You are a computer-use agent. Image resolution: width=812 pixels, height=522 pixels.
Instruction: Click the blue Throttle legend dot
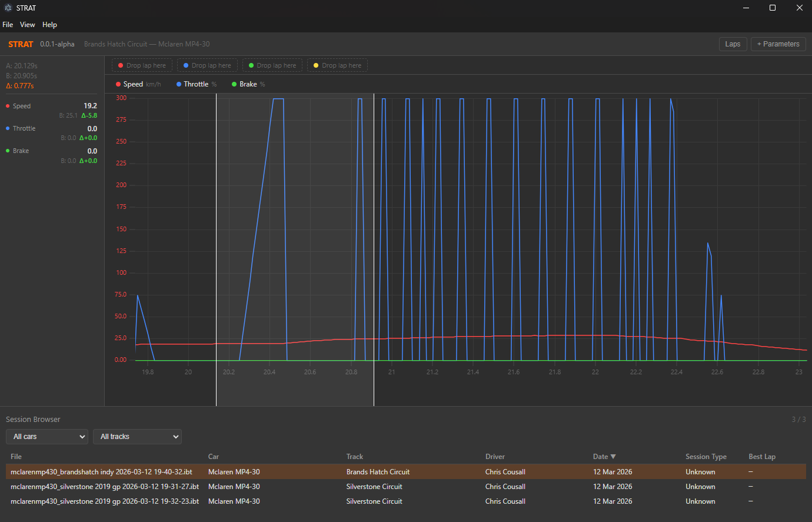179,84
